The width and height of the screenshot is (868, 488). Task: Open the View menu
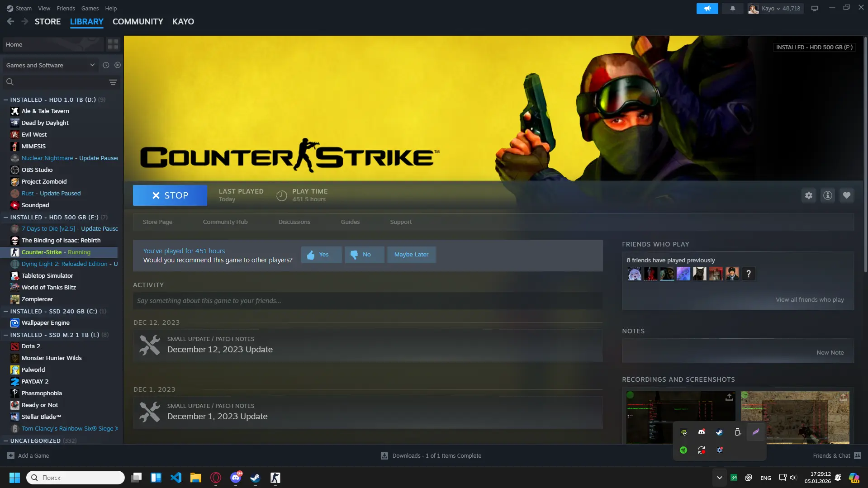pyautogui.click(x=44, y=8)
